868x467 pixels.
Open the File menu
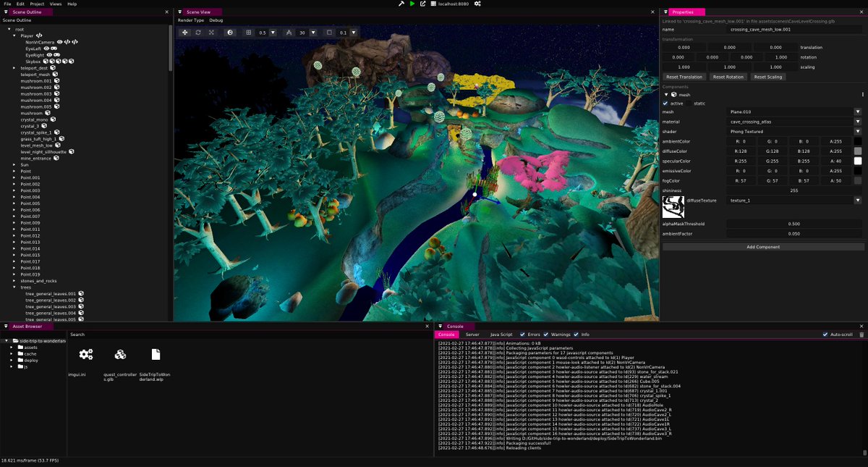click(x=7, y=4)
